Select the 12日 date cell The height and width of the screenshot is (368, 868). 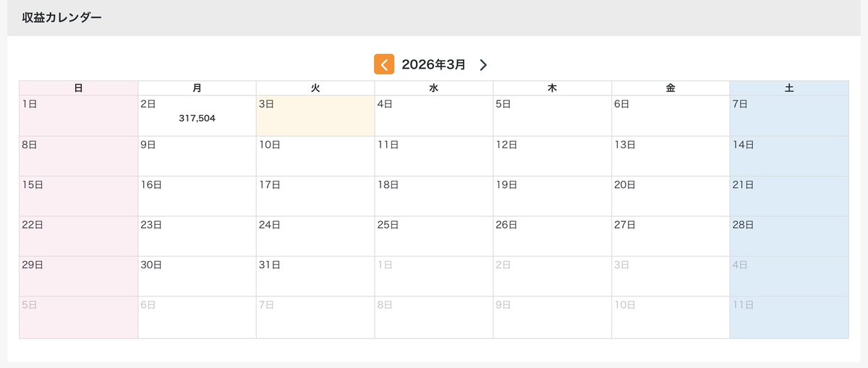pos(553,156)
